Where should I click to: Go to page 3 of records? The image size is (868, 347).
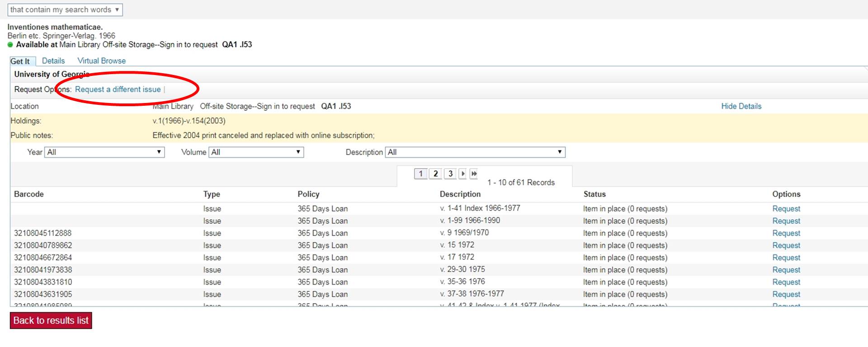coord(450,173)
